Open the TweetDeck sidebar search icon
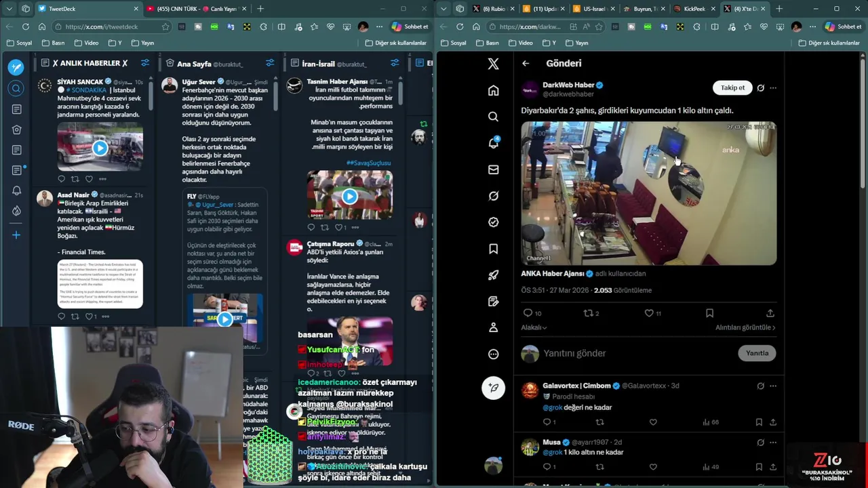 pos(16,88)
